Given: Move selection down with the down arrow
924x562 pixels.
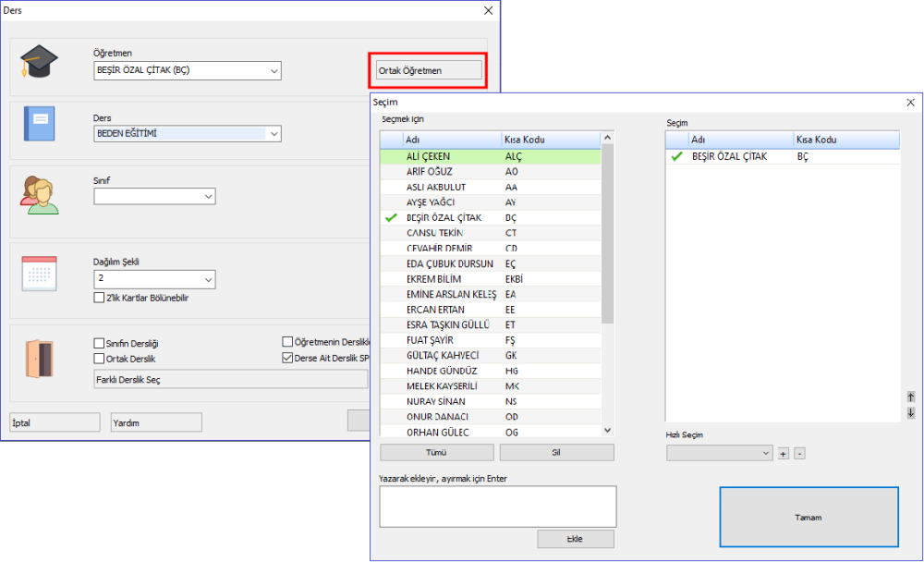Looking at the screenshot, I should [910, 413].
